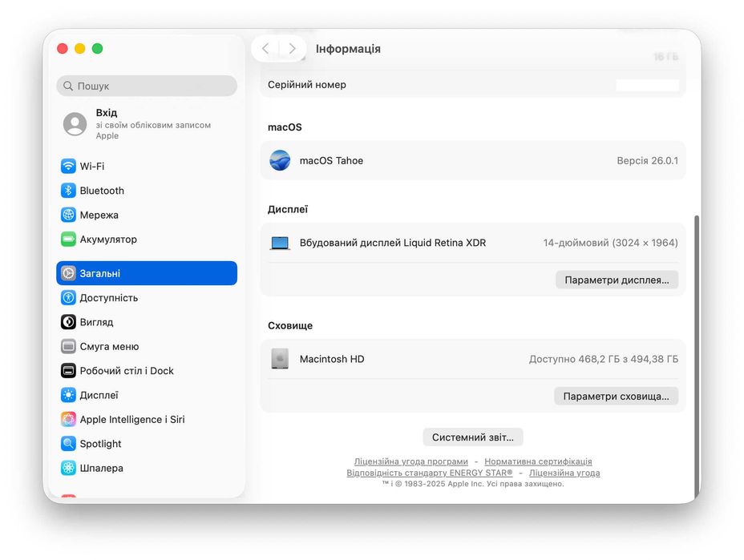744x560 pixels.
Task: Click the Мережа globe icon
Action: (68, 215)
